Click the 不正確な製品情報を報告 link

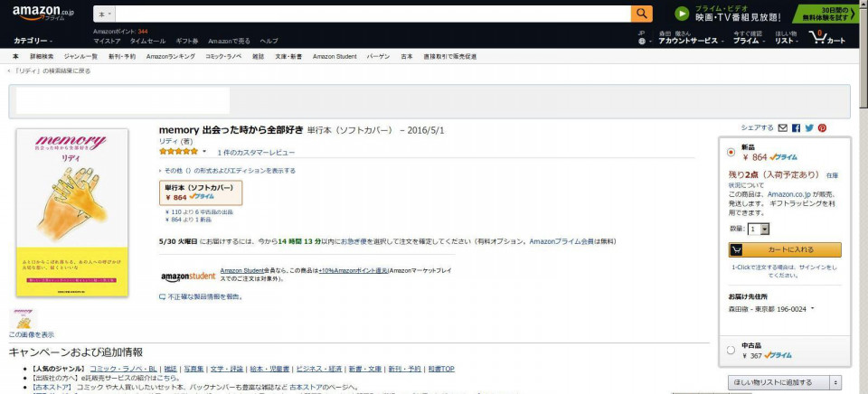coord(205,297)
